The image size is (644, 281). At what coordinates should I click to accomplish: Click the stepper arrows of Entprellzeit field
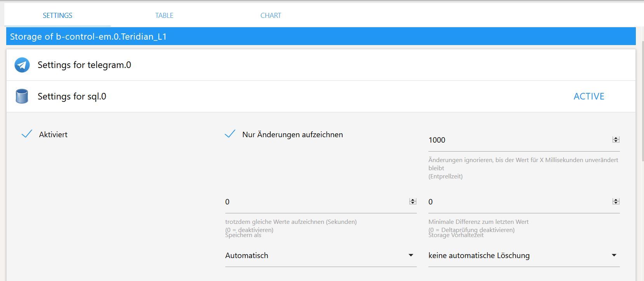(616, 140)
